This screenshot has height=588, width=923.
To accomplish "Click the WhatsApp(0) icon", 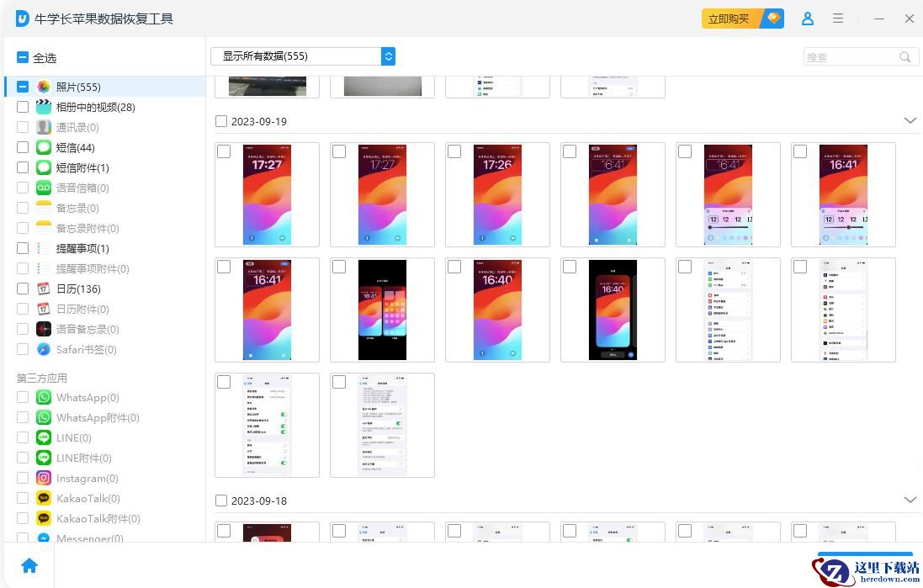I will pyautogui.click(x=44, y=397).
